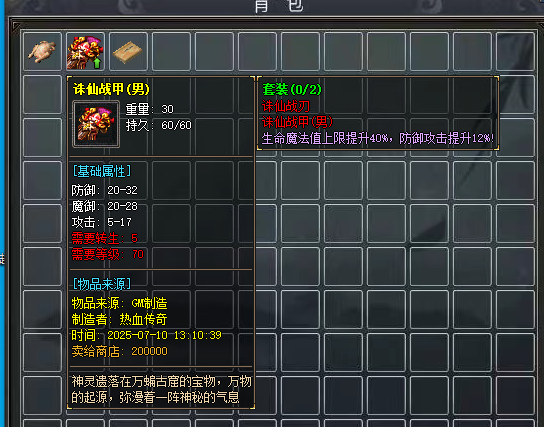
Task: Click the 诛仙战甲 armor icon in inventory
Action: 85,52
